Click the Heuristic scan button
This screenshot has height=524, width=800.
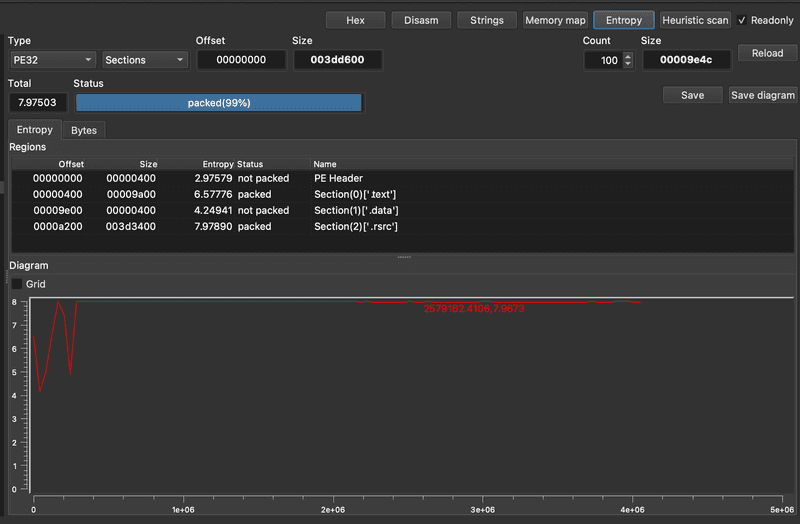695,20
